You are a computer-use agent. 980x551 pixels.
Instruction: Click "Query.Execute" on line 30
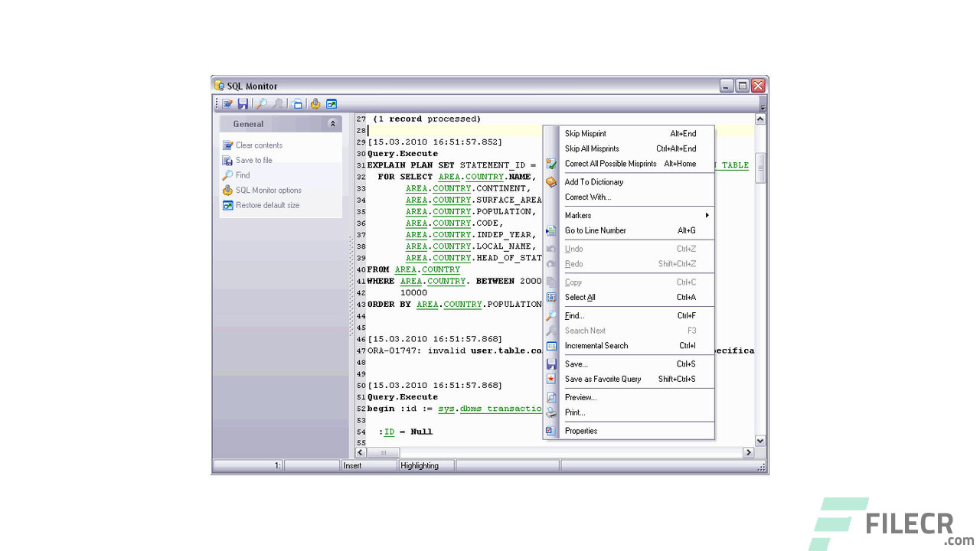(403, 154)
